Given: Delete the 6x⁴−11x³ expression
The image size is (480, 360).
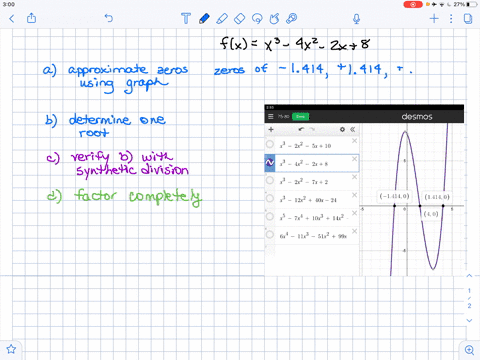Looking at the screenshot, I should tap(354, 231).
